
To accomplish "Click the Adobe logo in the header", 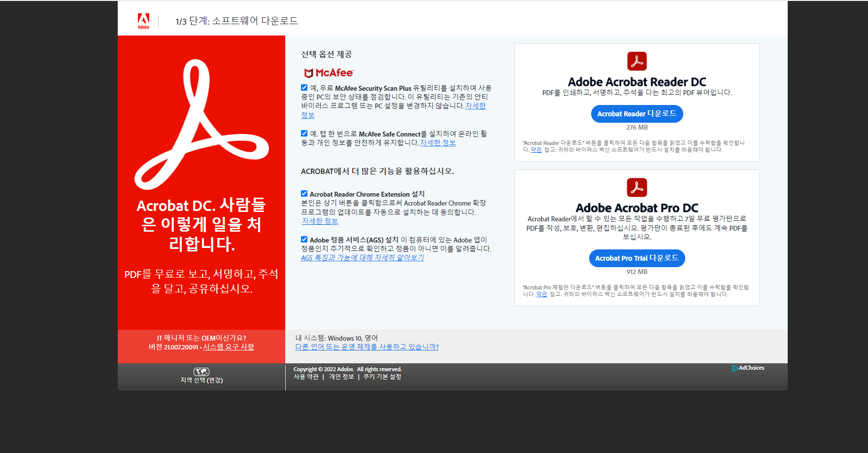I will click(143, 21).
